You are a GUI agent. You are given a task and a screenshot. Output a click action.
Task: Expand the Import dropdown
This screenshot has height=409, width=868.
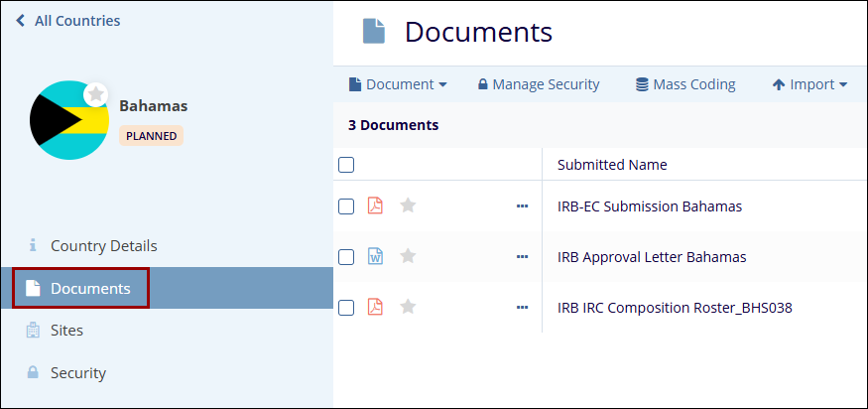click(809, 84)
